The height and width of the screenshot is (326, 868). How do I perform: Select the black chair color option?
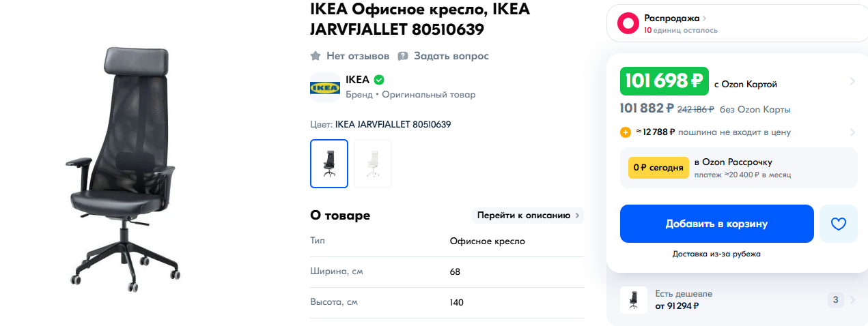coord(329,164)
